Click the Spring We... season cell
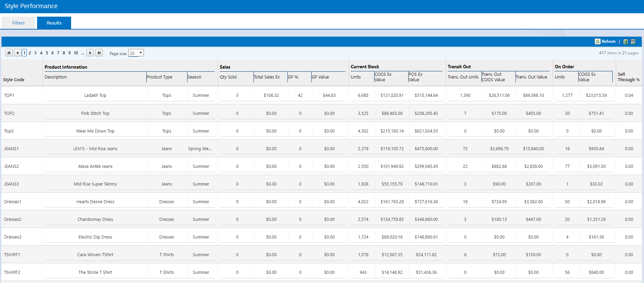 200,149
